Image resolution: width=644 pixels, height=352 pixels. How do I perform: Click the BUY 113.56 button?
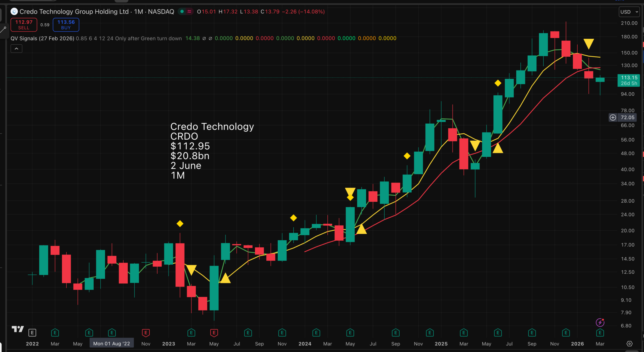click(x=66, y=25)
